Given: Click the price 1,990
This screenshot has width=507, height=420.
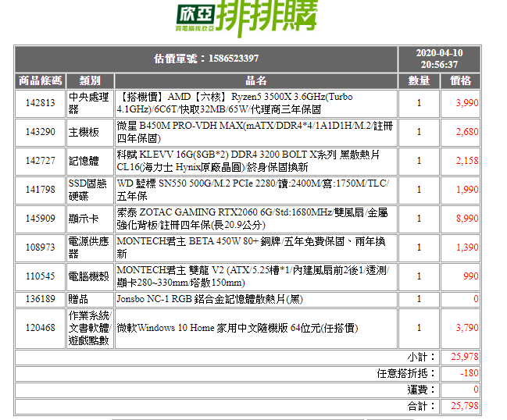Looking at the screenshot, I should pyautogui.click(x=467, y=190).
